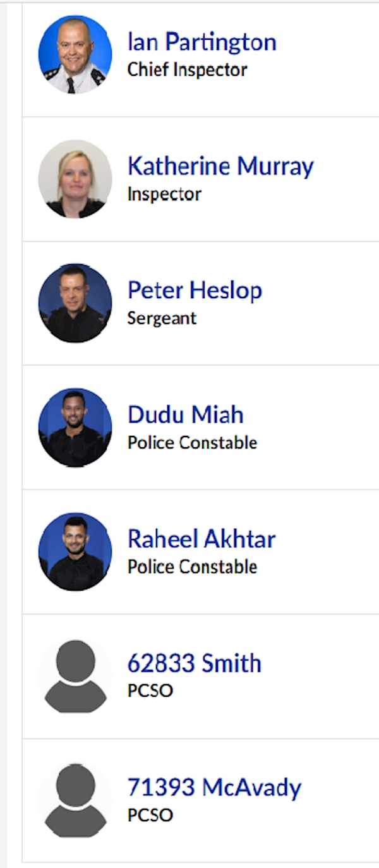The image size is (379, 868).
Task: Click Police Constable label under Dudu Miah
Action: pos(192,442)
